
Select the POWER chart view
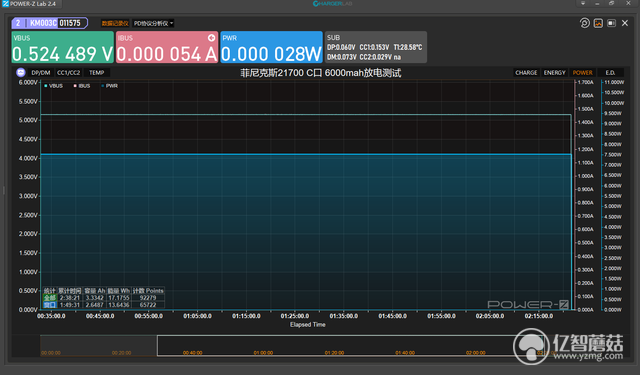click(582, 73)
